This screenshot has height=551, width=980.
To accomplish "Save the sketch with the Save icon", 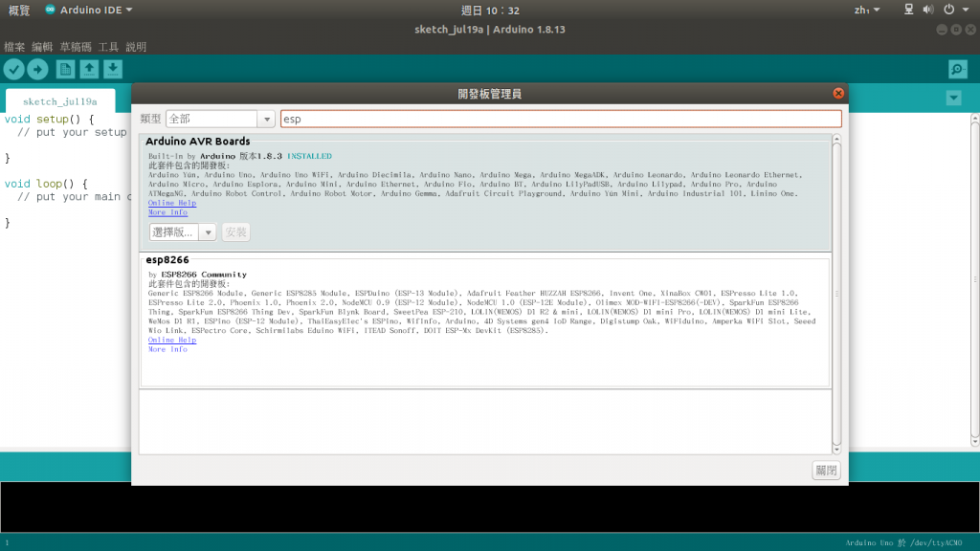I will (x=113, y=69).
